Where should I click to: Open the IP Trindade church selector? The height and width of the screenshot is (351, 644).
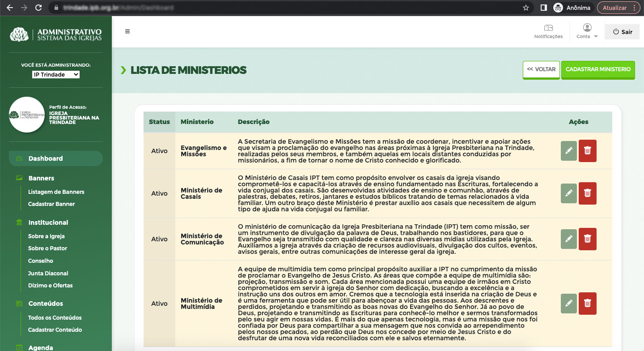pyautogui.click(x=56, y=75)
